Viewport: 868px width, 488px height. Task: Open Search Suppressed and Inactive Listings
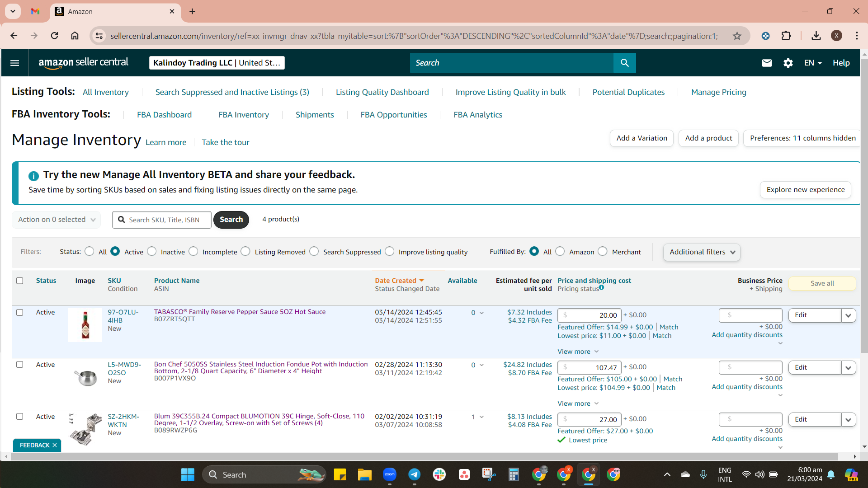point(232,92)
